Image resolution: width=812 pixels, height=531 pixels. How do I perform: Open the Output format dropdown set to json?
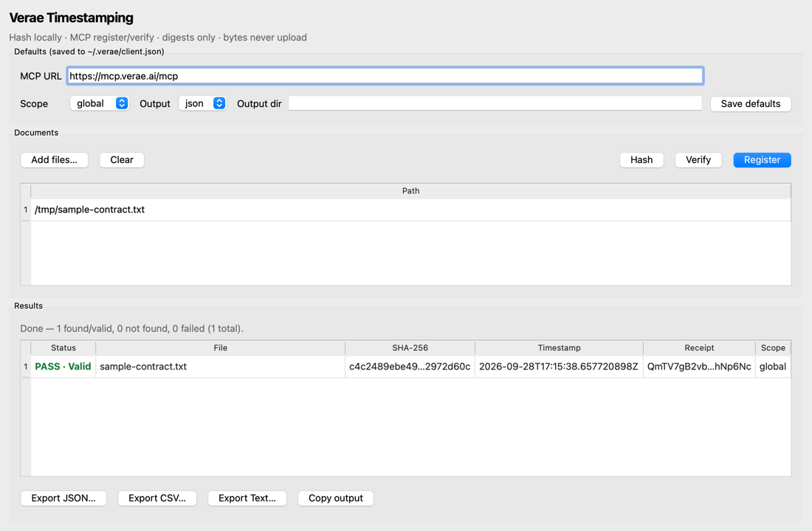click(x=202, y=103)
